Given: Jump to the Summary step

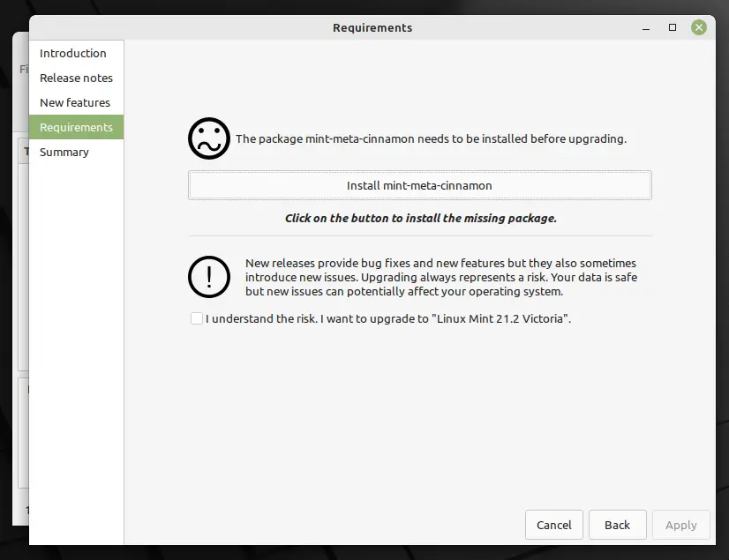Looking at the screenshot, I should point(76,152).
